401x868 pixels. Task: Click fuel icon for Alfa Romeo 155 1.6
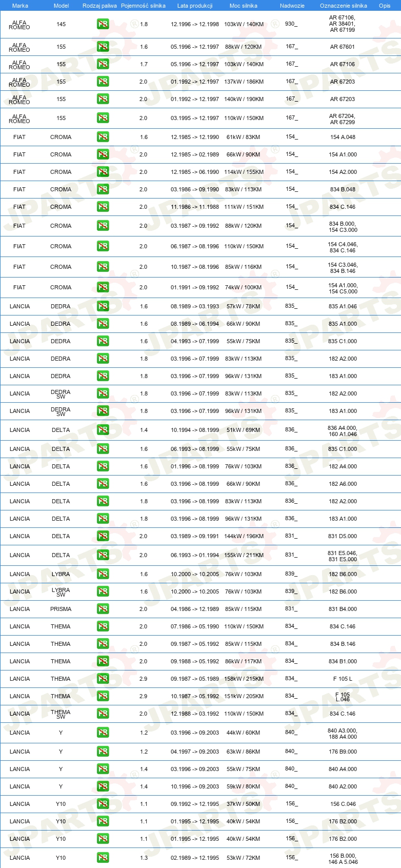tap(103, 47)
